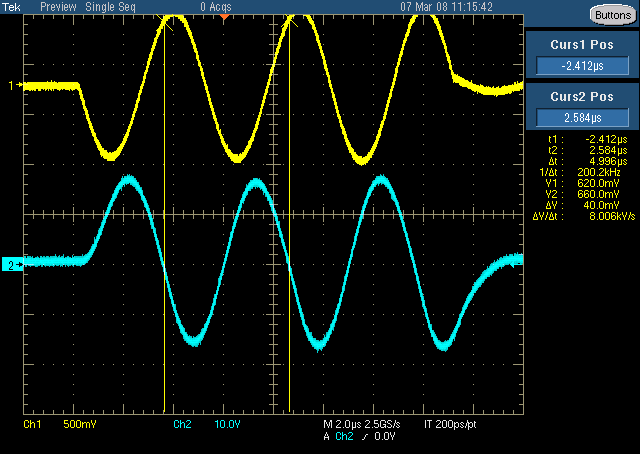Click the cyan trigger level arrow on the right edge

(x=516, y=265)
